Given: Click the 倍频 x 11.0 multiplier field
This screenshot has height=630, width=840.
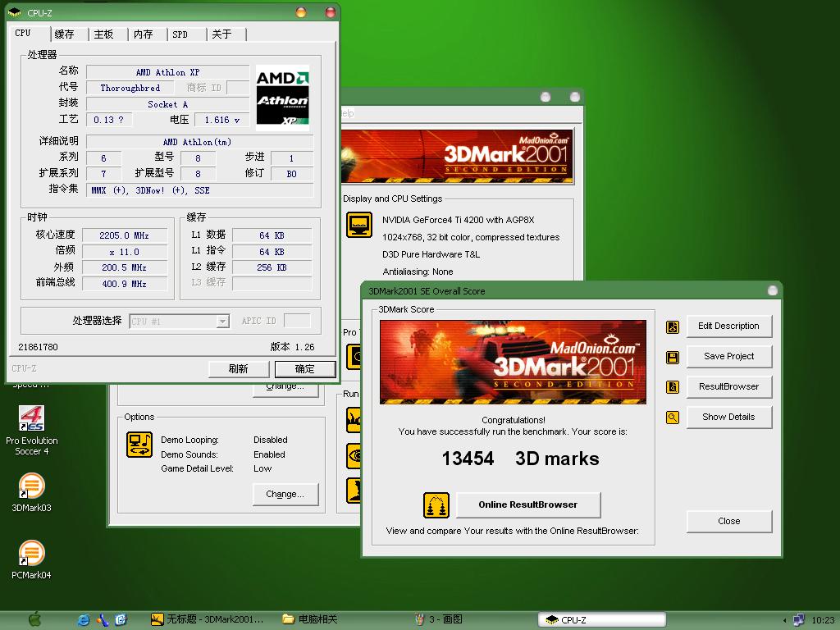Looking at the screenshot, I should click(125, 252).
